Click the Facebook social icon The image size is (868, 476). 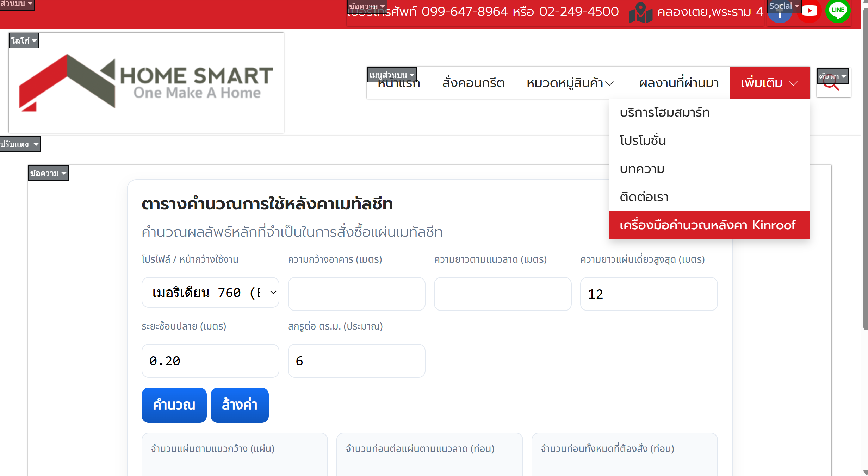[x=779, y=18]
